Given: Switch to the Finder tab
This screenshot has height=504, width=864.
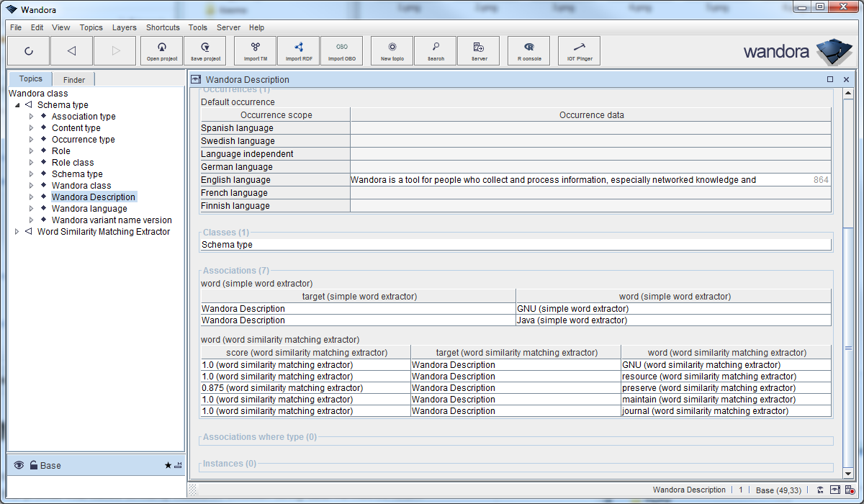Looking at the screenshot, I should 73,80.
